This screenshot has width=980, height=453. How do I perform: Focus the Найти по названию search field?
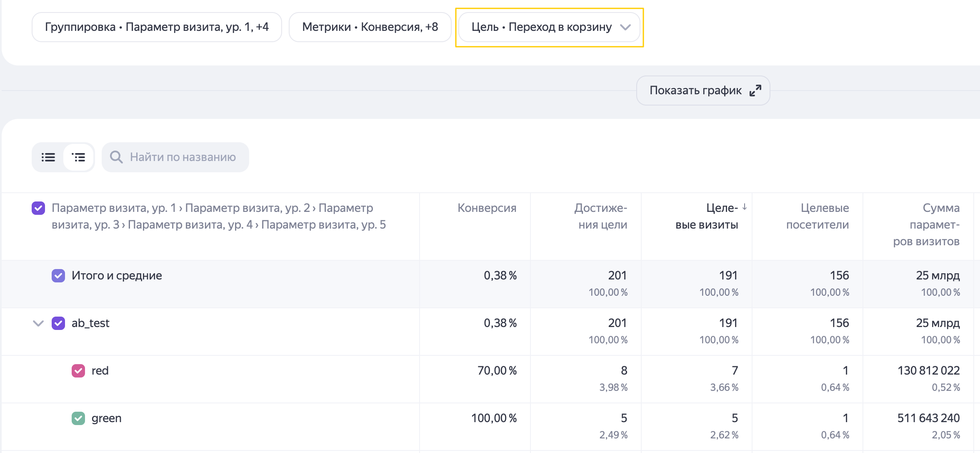click(175, 157)
